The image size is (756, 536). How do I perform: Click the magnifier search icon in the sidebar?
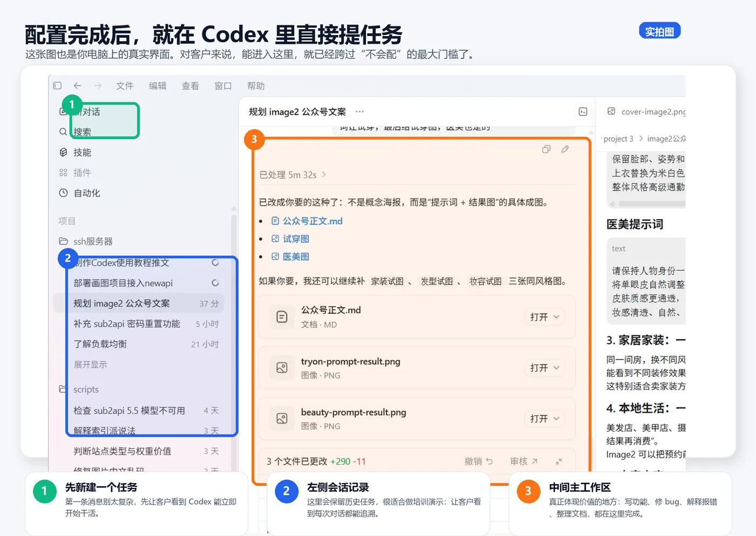[x=63, y=132]
